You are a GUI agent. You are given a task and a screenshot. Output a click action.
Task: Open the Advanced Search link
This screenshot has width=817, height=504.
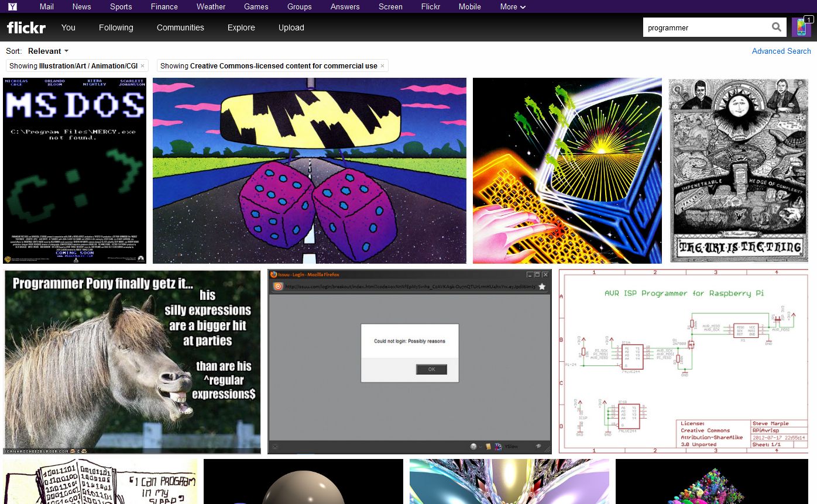[x=781, y=51]
